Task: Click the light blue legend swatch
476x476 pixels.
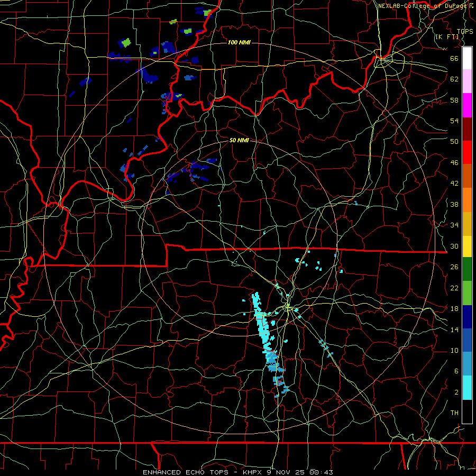Action: click(x=467, y=364)
